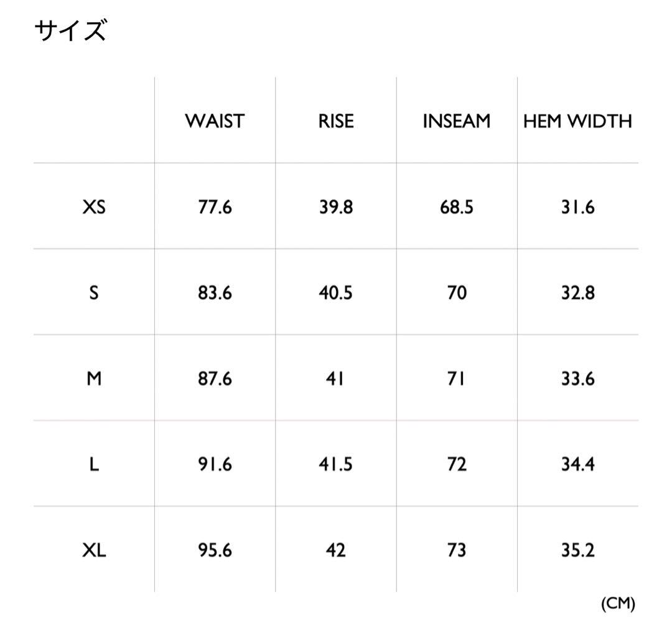Select the S size row label

pyautogui.click(x=94, y=293)
